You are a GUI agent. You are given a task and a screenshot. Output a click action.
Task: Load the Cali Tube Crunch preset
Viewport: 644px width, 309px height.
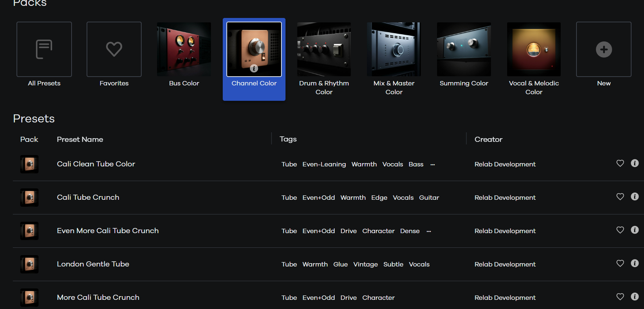[88, 197]
